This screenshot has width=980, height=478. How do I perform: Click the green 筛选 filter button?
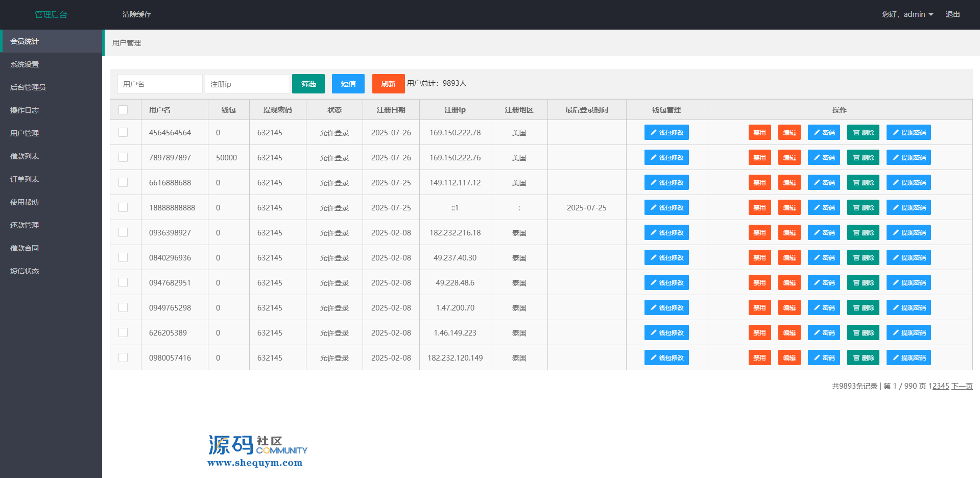(x=308, y=84)
